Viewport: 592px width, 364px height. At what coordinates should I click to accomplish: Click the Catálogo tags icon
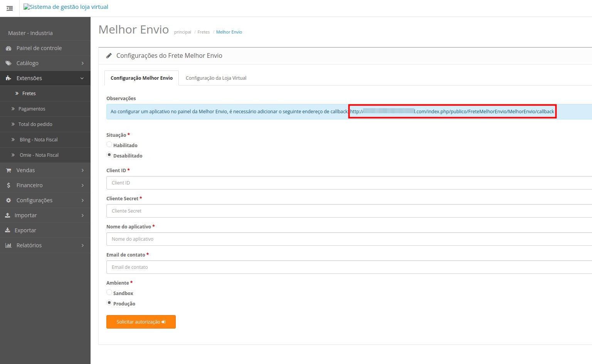8,63
